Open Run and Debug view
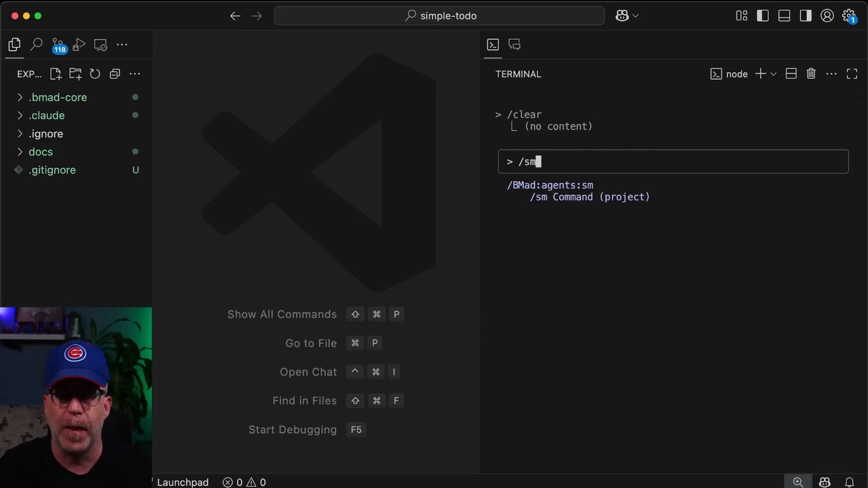The height and width of the screenshot is (488, 868). (79, 45)
